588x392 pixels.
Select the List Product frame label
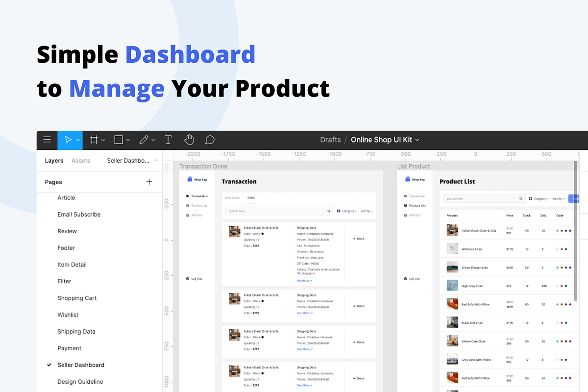coord(414,167)
